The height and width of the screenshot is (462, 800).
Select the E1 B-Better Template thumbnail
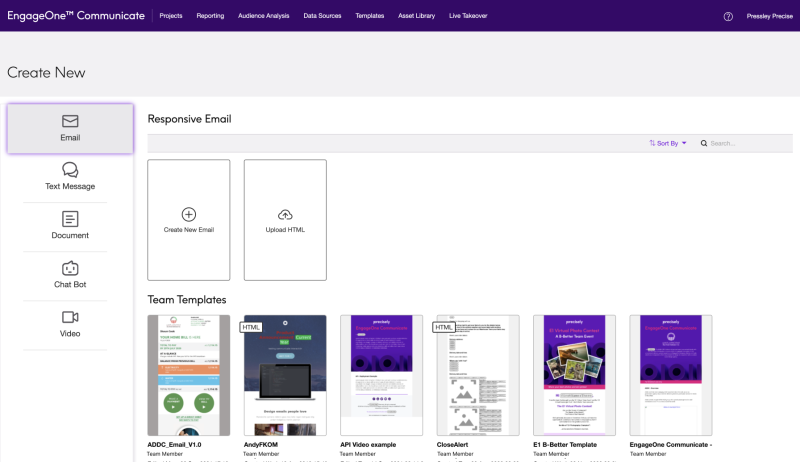[x=574, y=375]
